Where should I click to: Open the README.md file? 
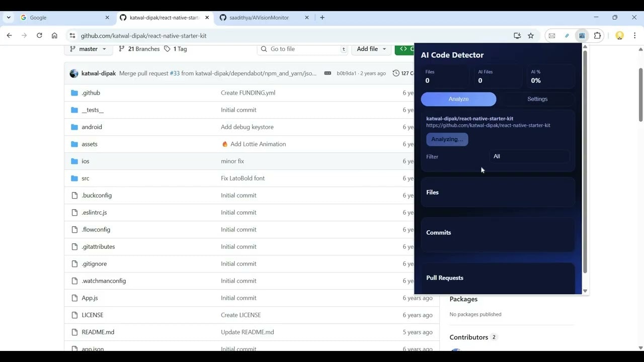pyautogui.click(x=98, y=332)
